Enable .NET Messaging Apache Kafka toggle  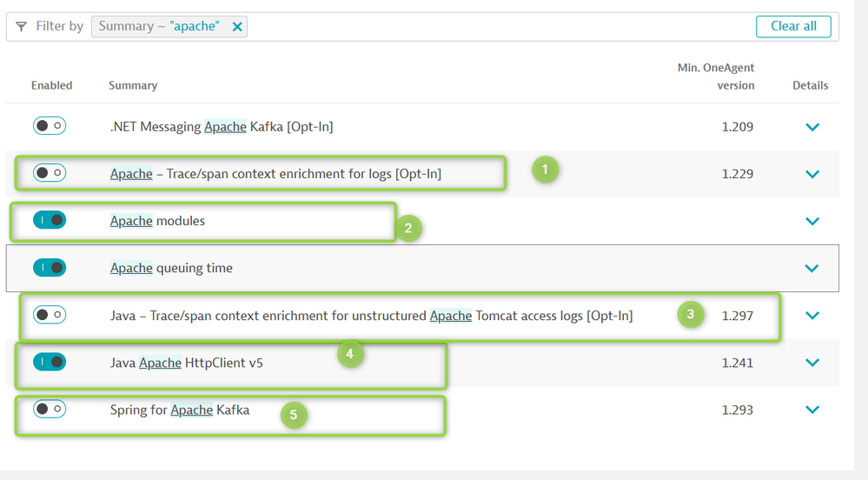pos(50,126)
